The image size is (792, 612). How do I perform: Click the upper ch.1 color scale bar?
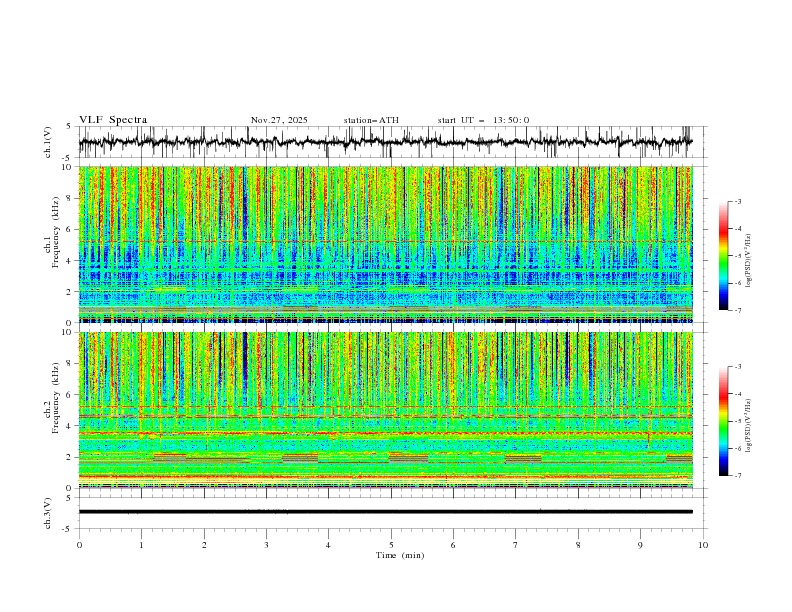click(x=723, y=256)
